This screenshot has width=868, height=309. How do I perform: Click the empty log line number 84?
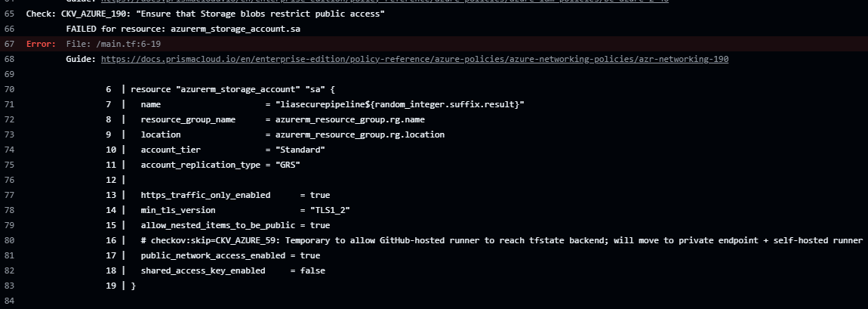click(x=9, y=301)
